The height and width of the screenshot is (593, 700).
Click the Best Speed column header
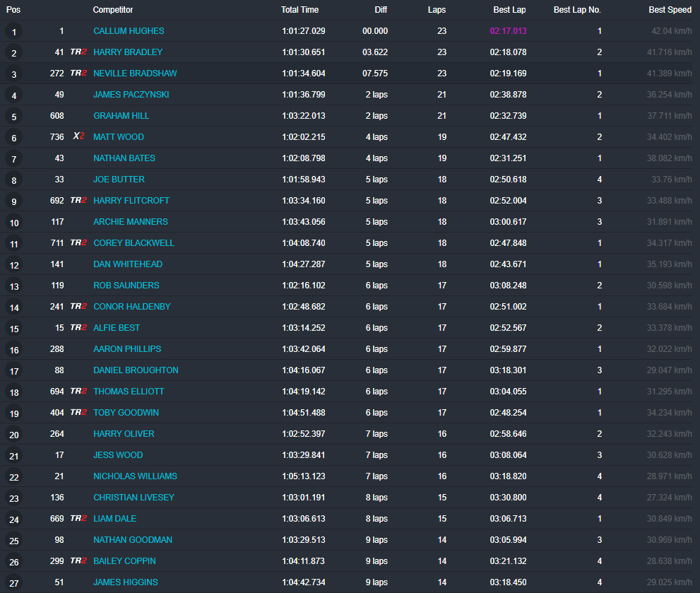pos(670,10)
